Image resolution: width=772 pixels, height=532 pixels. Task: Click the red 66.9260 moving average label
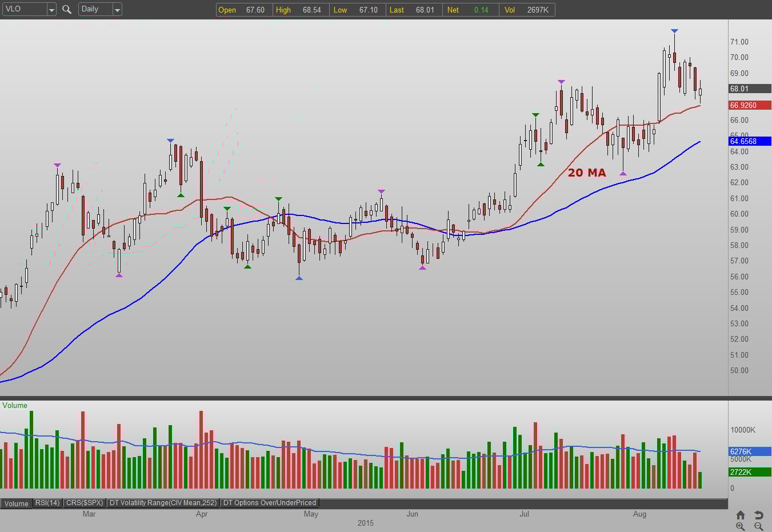(749, 105)
